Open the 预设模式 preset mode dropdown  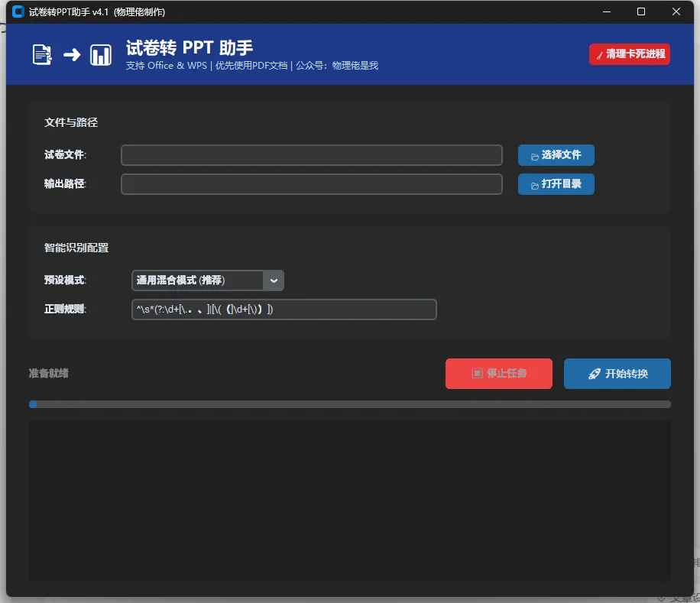pyautogui.click(x=199, y=280)
